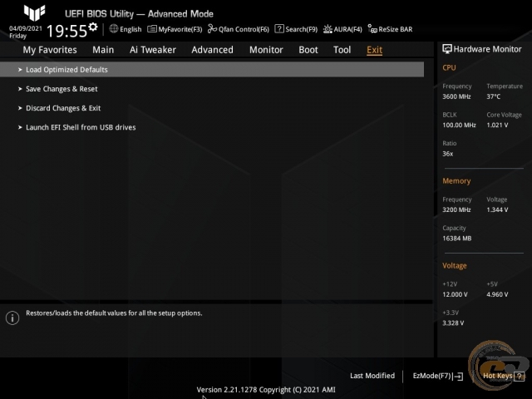
Task: Toggle the ReSize BAR option
Action: (x=396, y=30)
